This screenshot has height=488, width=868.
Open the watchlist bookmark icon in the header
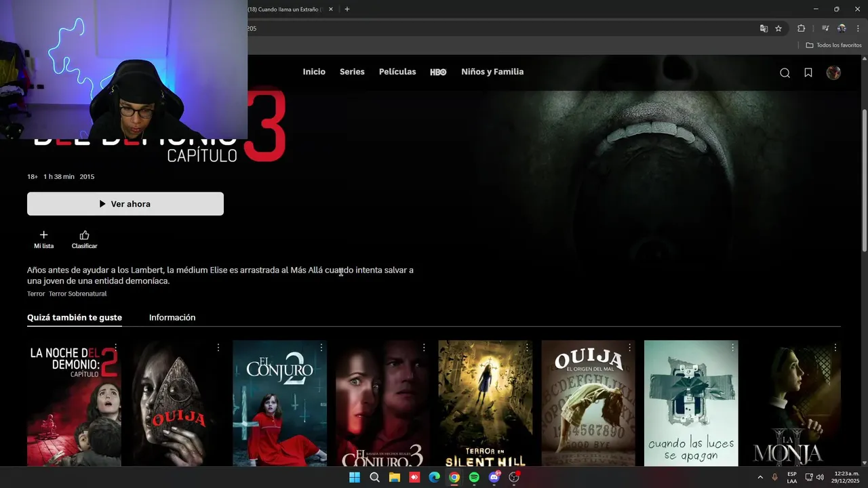pyautogui.click(x=808, y=73)
